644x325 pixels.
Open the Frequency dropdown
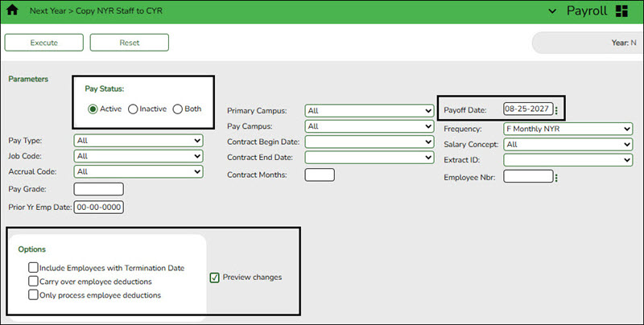(x=568, y=129)
